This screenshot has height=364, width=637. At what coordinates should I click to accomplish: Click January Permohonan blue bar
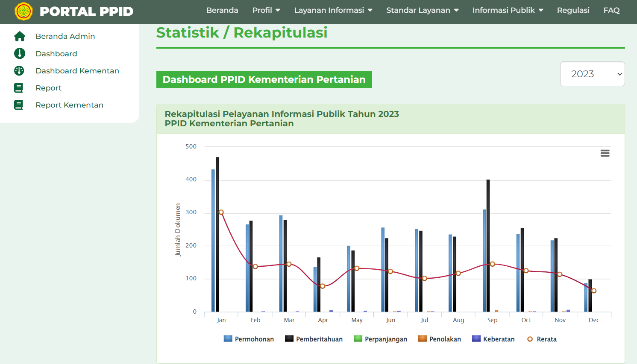tap(213, 241)
